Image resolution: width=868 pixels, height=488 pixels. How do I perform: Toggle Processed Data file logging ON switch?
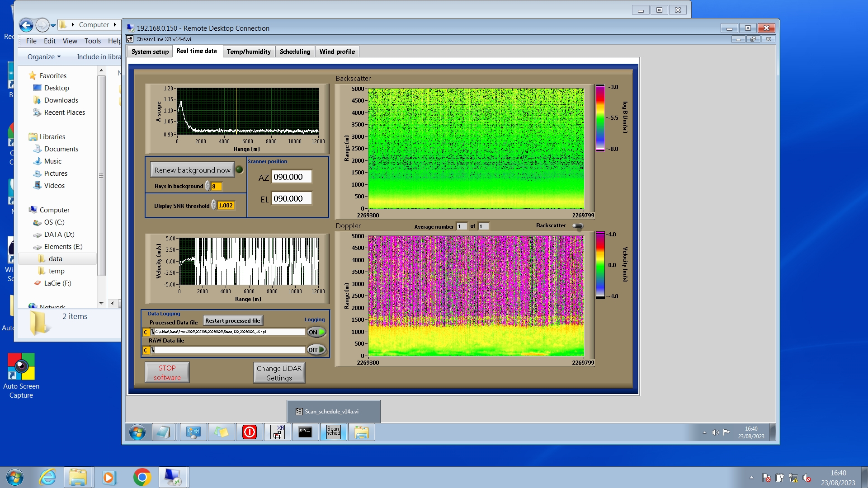point(316,332)
